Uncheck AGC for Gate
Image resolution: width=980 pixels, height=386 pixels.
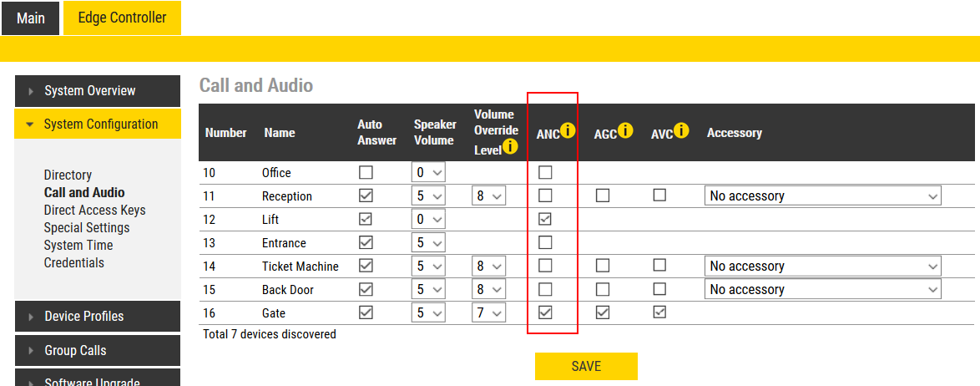(603, 313)
